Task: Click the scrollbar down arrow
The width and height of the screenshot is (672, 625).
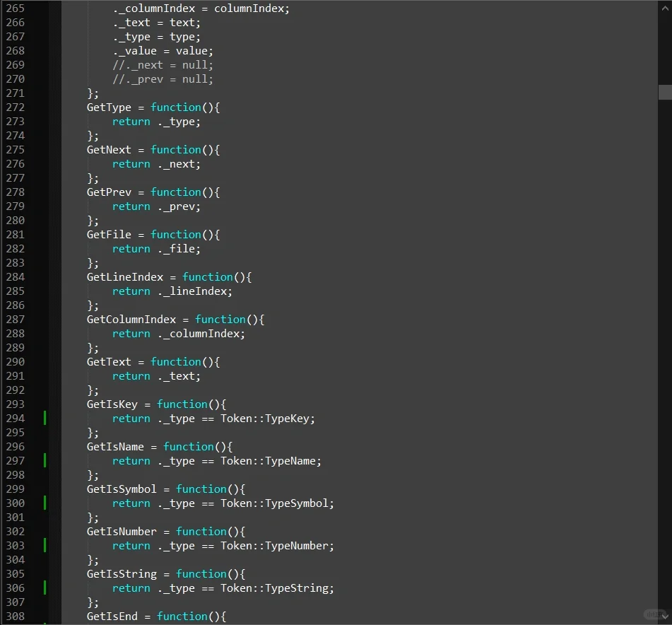Action: click(665, 616)
